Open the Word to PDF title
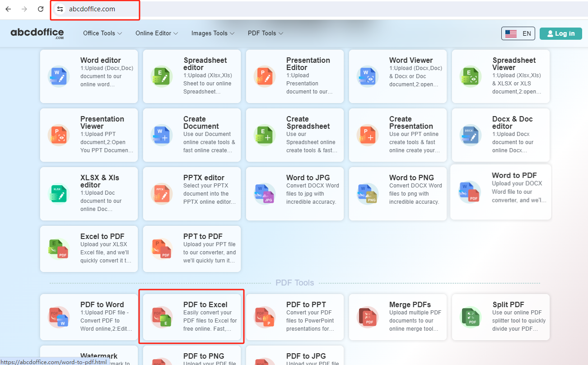 tap(514, 175)
